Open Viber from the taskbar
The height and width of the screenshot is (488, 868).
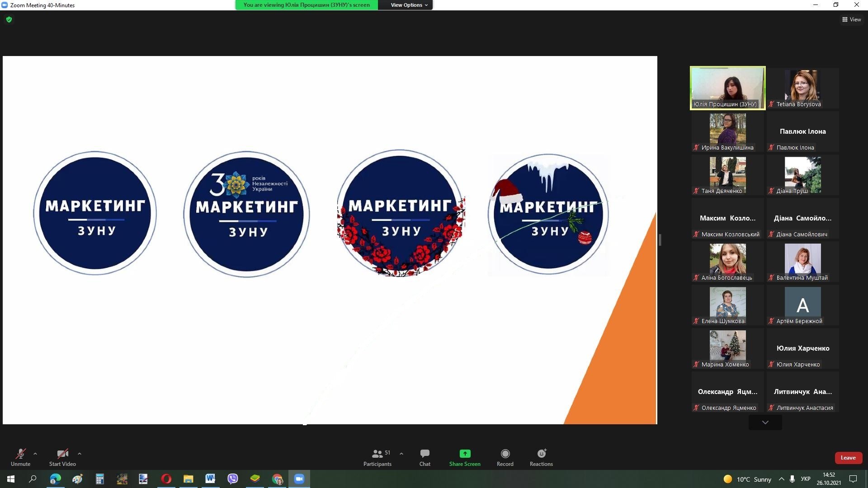coord(232,479)
